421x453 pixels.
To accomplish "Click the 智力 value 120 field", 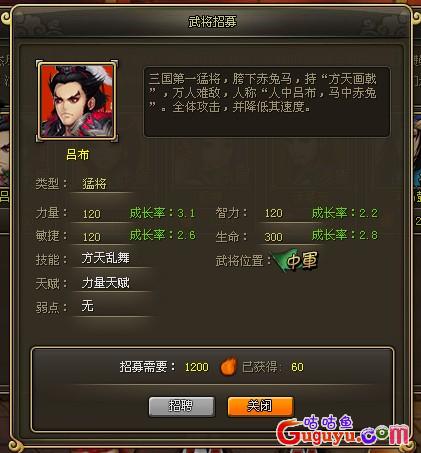I will tap(274, 213).
